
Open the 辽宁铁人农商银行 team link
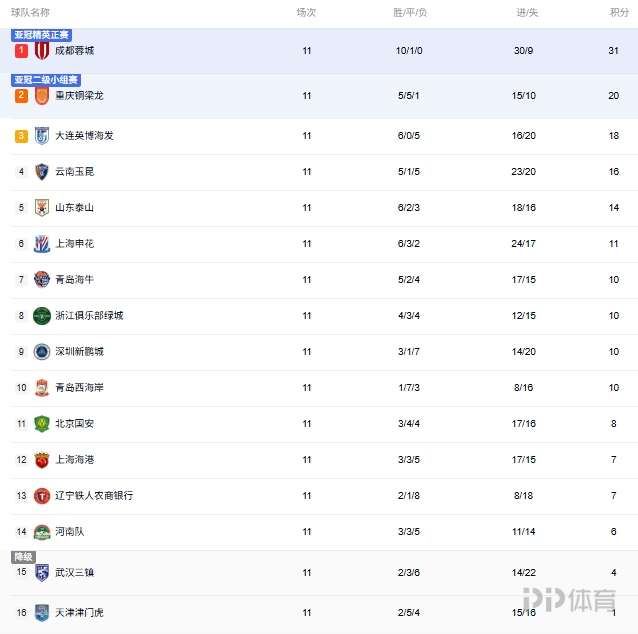tap(94, 496)
